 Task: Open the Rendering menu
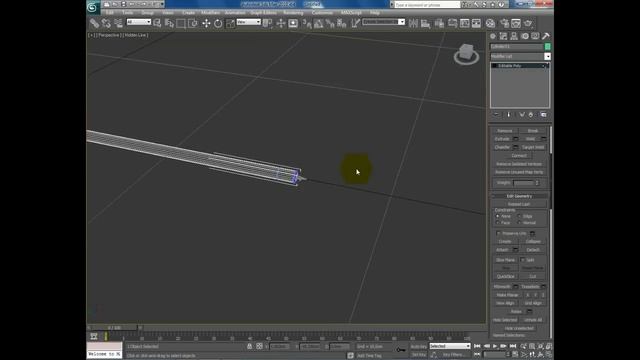click(x=293, y=13)
